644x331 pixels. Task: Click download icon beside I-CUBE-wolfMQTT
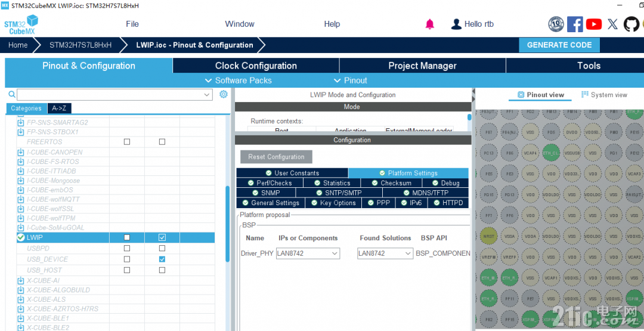pos(20,199)
